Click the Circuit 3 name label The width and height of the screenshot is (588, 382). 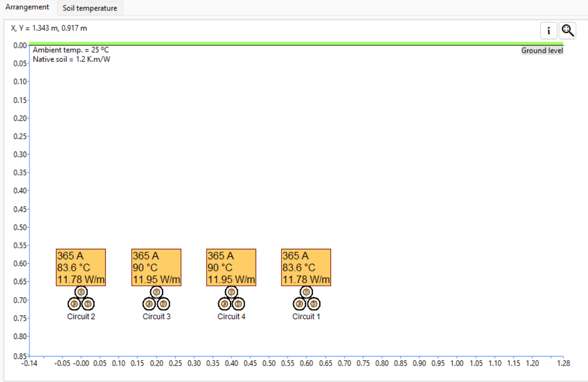(x=157, y=317)
